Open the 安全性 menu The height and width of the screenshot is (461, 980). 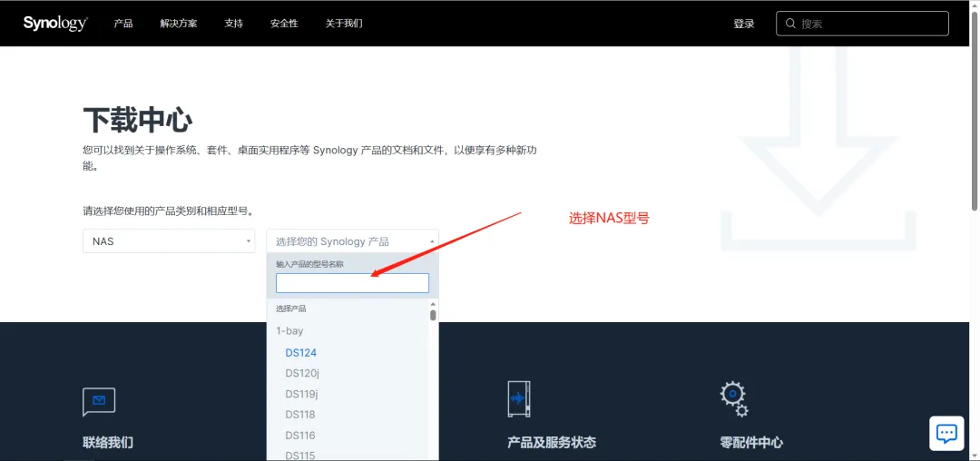point(284,24)
